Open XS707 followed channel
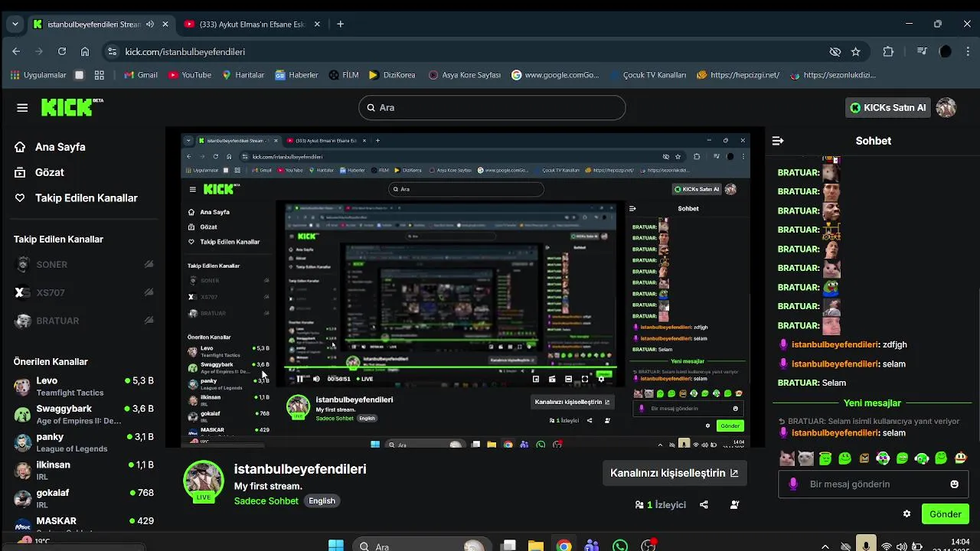The height and width of the screenshot is (551, 980). point(51,293)
